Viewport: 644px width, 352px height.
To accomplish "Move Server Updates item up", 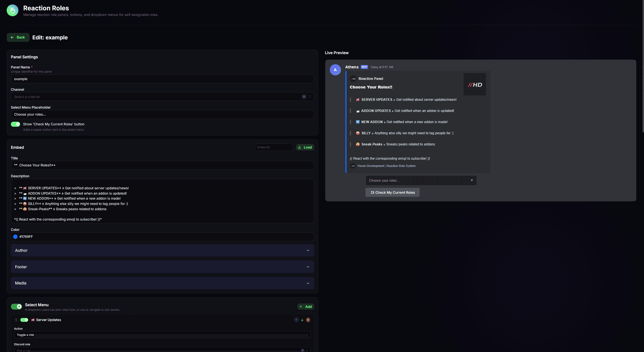I will coord(296,320).
